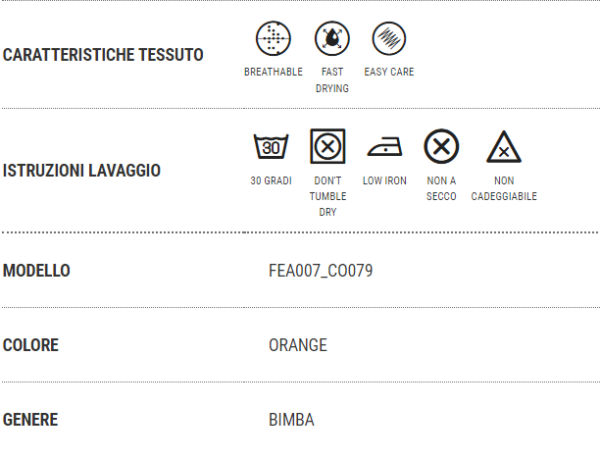
Task: Click the Easy Care fabric icon
Action: [x=389, y=39]
